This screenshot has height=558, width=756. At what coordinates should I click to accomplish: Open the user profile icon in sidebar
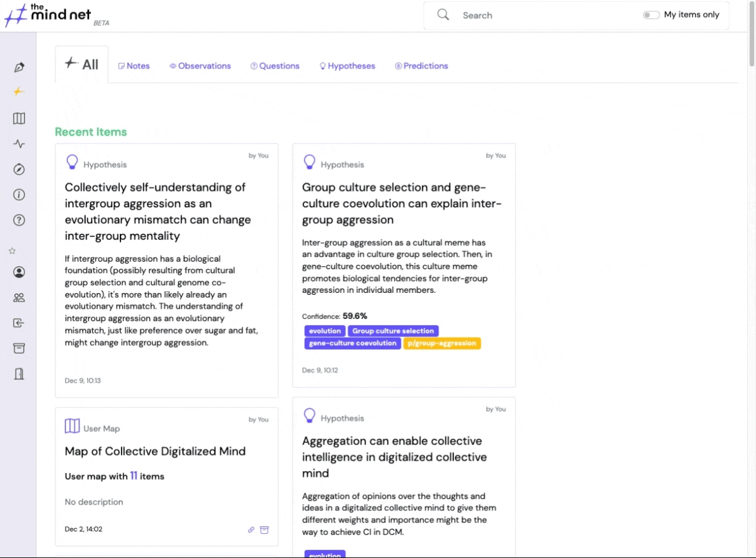point(19,272)
